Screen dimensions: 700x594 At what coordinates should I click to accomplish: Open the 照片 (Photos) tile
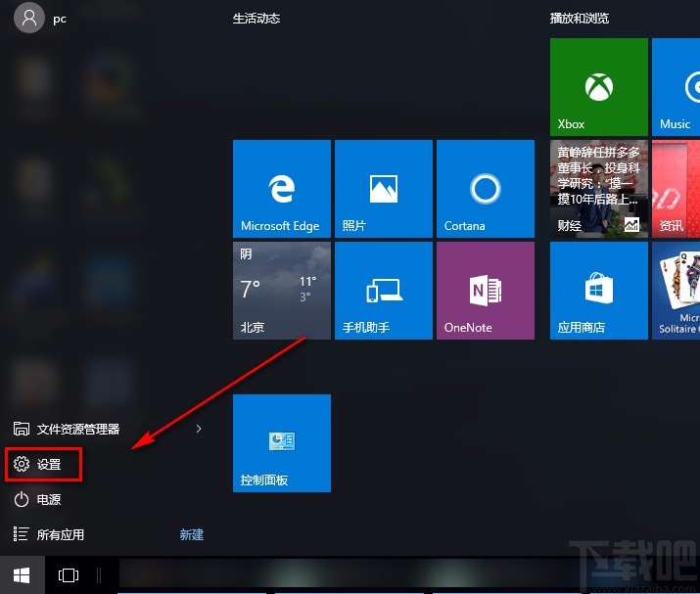[x=384, y=189]
